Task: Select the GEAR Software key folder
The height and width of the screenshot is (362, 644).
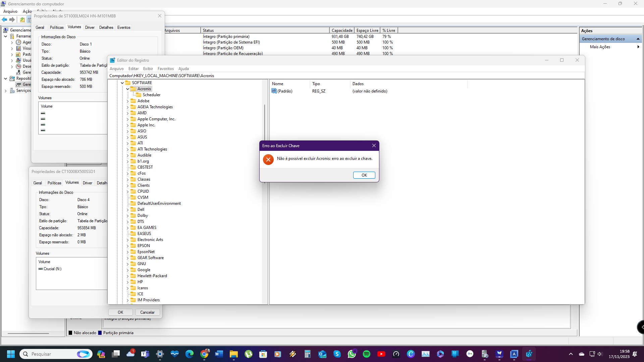Action: [x=148, y=258]
